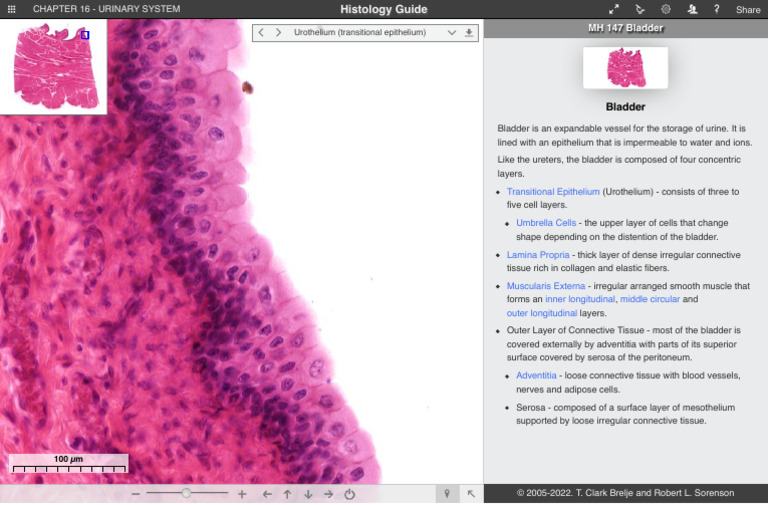Open settings via the gear icon

pos(666,9)
